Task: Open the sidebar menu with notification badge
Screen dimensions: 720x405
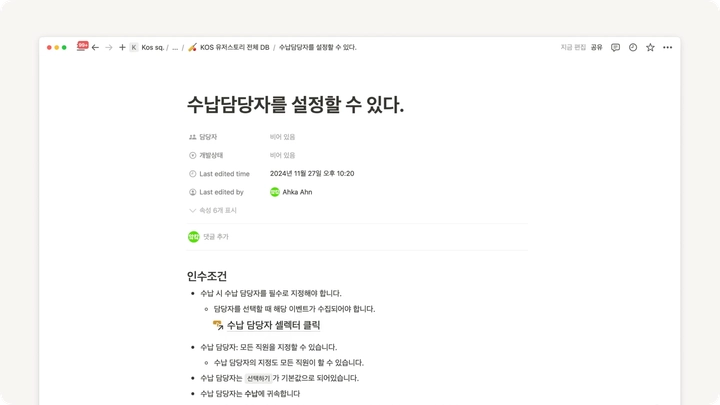Action: tap(81, 47)
